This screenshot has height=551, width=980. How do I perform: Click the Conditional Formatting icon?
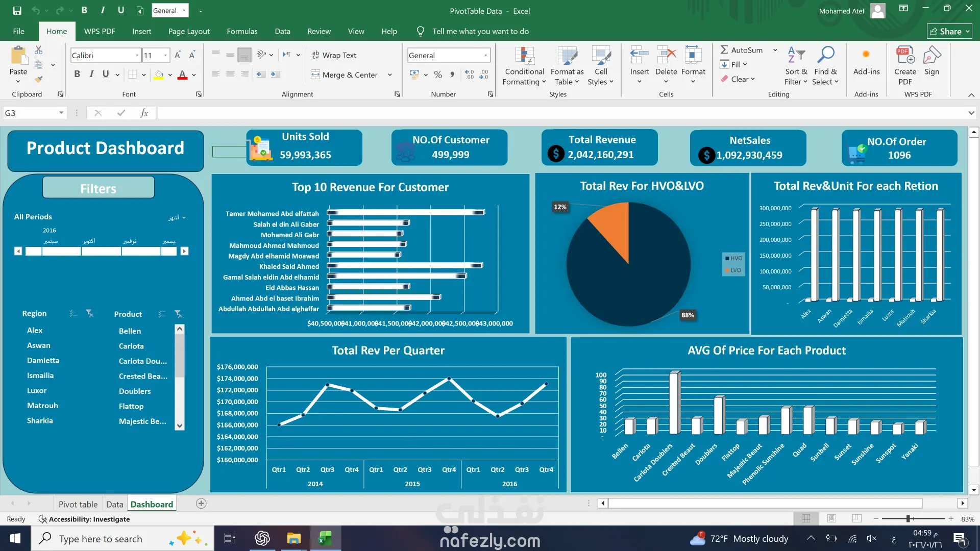(524, 56)
